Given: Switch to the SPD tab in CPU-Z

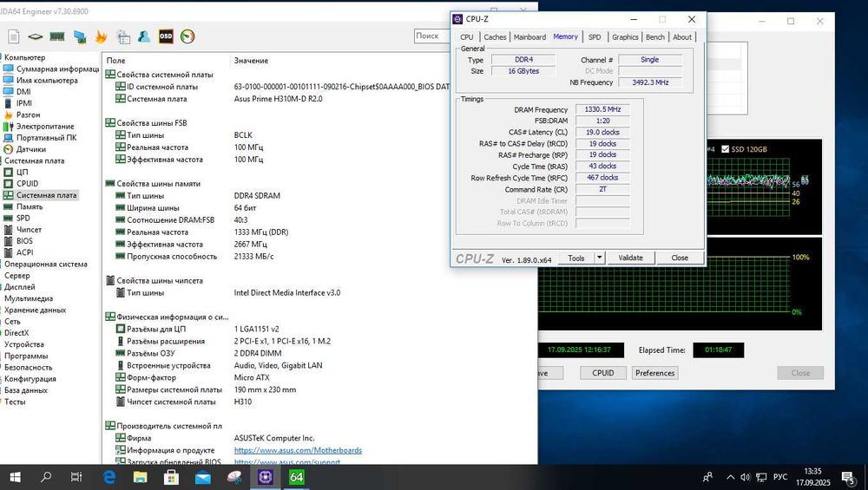Looking at the screenshot, I should pos(595,37).
